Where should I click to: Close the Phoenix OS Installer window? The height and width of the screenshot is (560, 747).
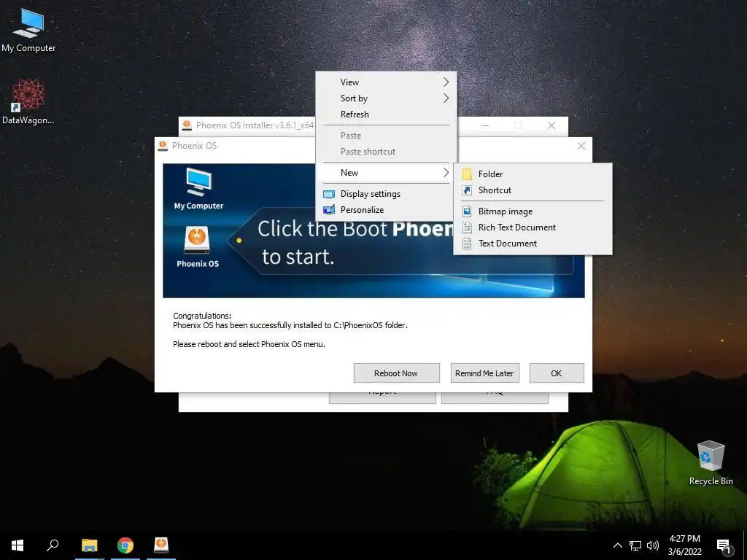551,125
